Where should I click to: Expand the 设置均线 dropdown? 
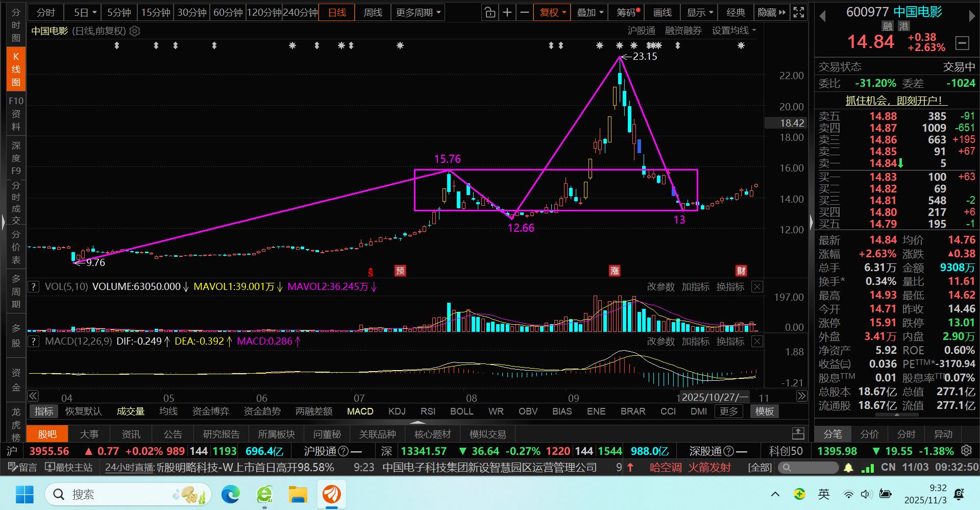734,31
